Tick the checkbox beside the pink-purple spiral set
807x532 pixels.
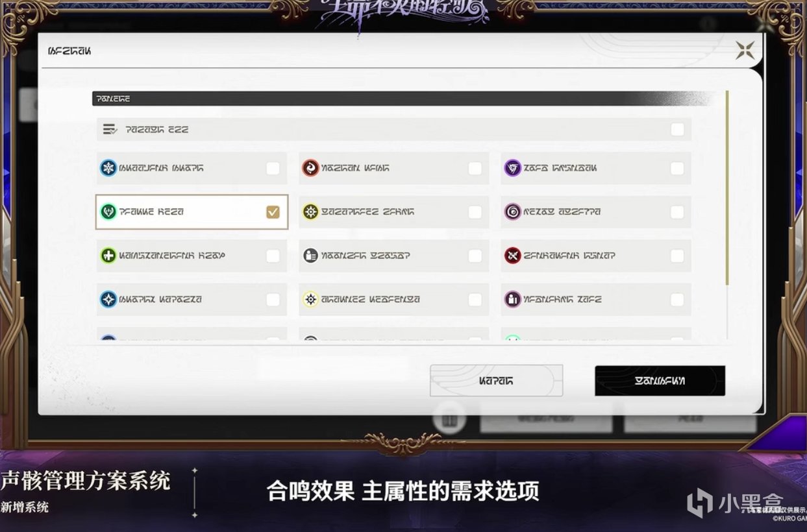click(x=677, y=212)
